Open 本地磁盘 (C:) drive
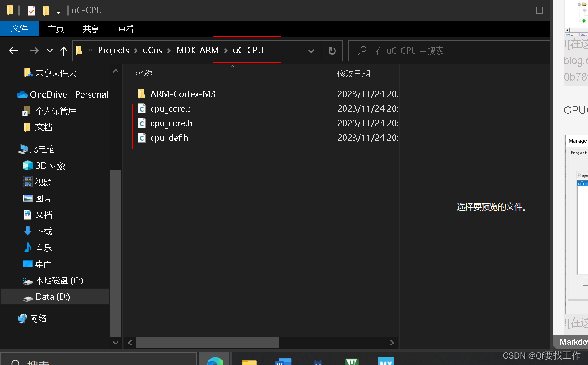588x365 pixels. (59, 280)
